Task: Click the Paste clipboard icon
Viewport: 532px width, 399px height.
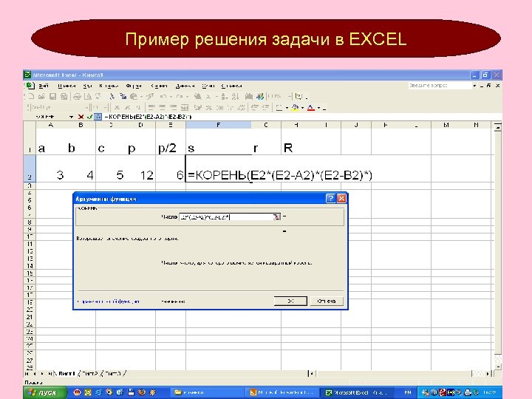Action: tap(134, 96)
